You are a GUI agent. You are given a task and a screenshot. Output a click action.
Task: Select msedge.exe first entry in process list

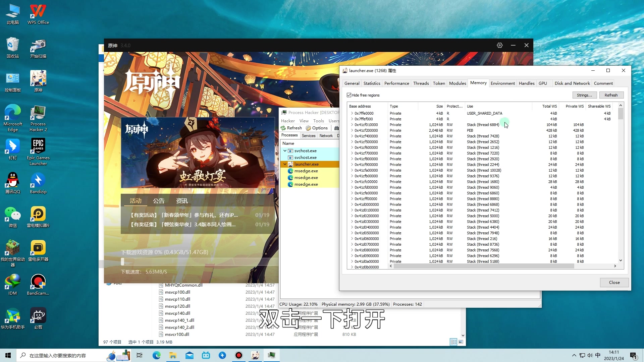pyautogui.click(x=306, y=171)
